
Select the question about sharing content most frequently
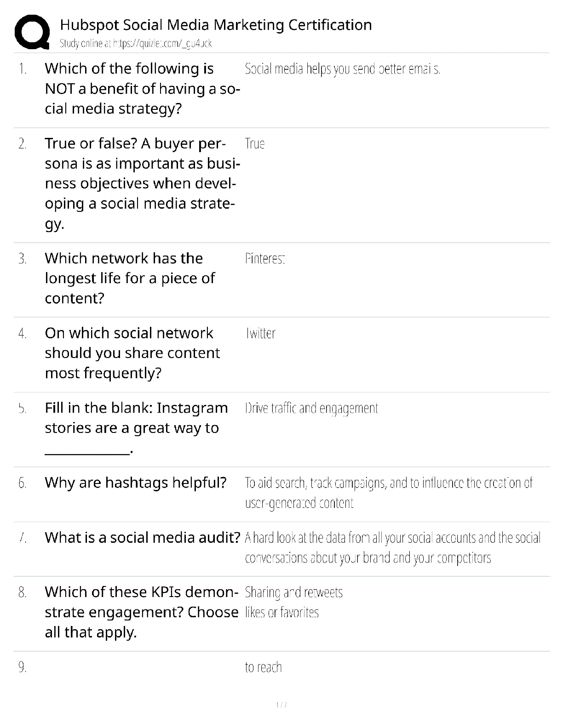pos(132,353)
